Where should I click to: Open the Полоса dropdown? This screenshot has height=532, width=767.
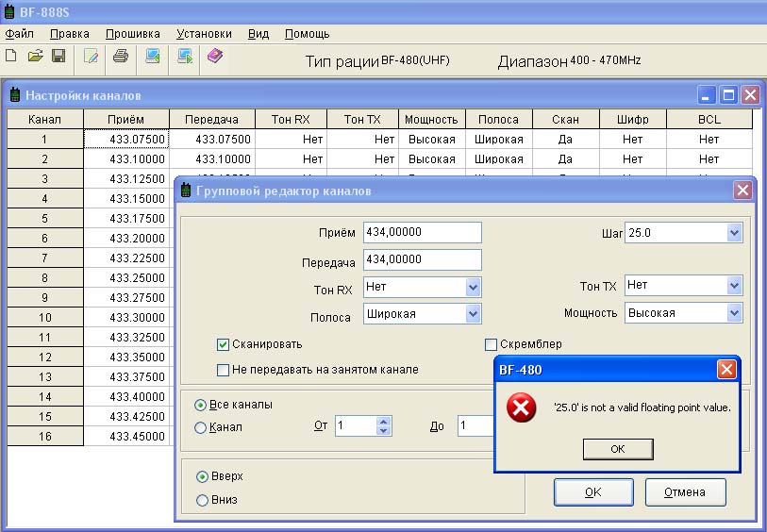(x=473, y=314)
